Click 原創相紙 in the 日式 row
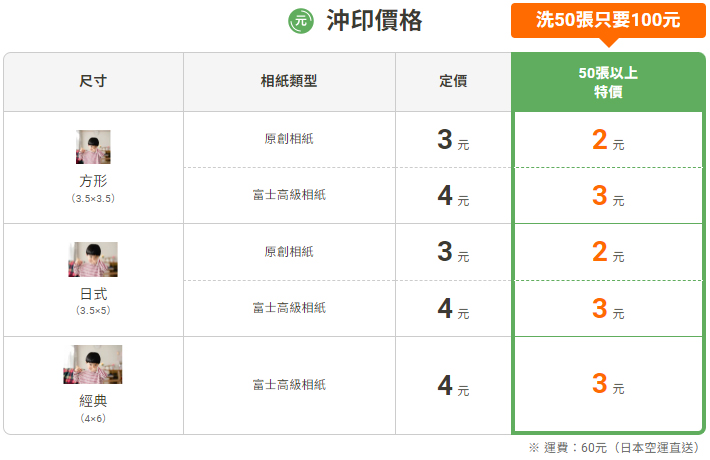The width and height of the screenshot is (710, 460). point(289,252)
